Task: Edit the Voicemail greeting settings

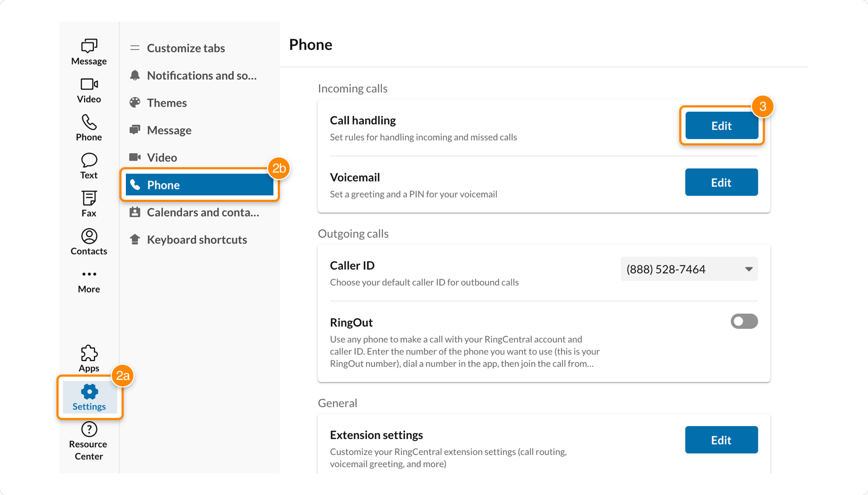Action: 722,182
